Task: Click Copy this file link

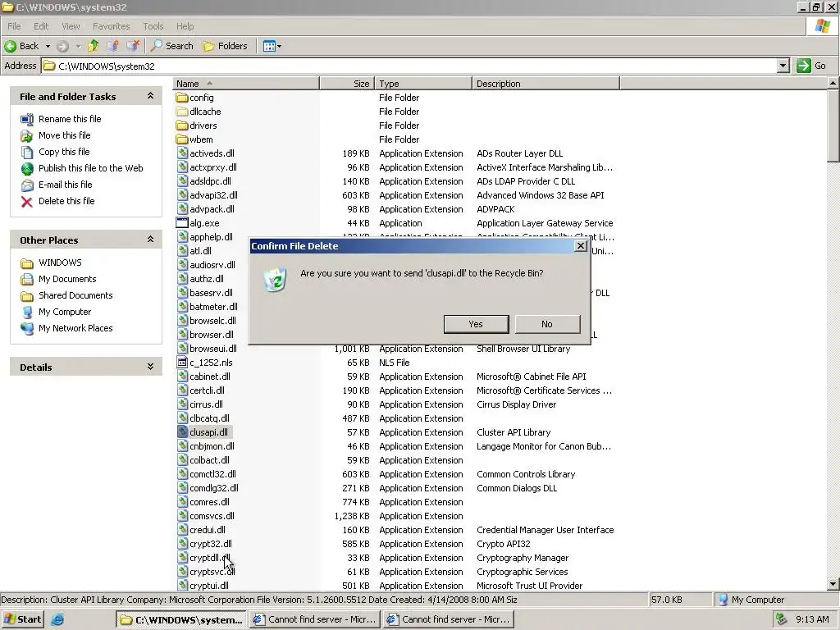Action: [x=64, y=152]
